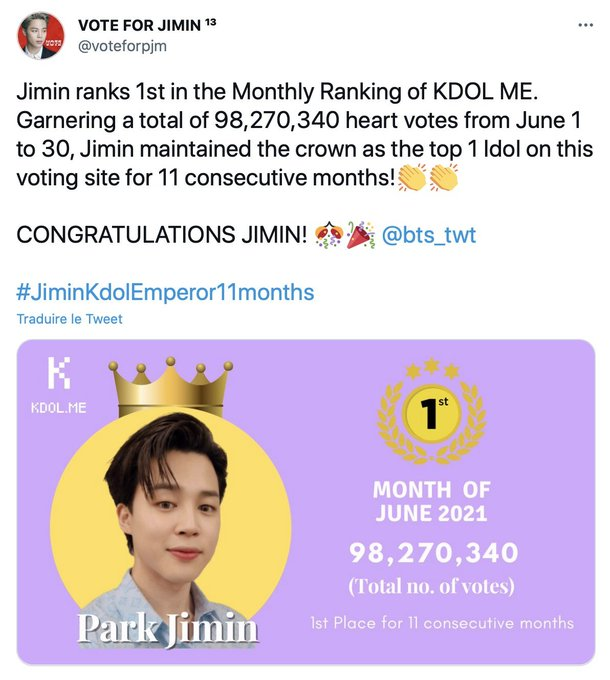Open the VOTE FOR JIMIN profile avatar
This screenshot has width=610, height=680.
[x=41, y=36]
